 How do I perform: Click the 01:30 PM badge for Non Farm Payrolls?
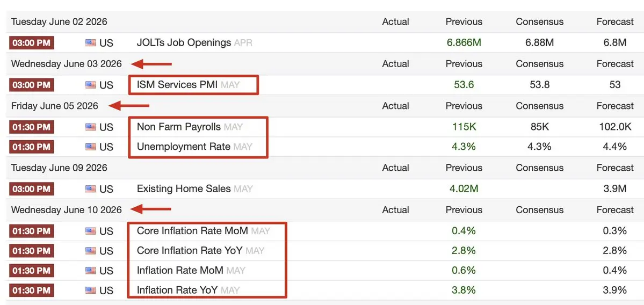[32, 127]
